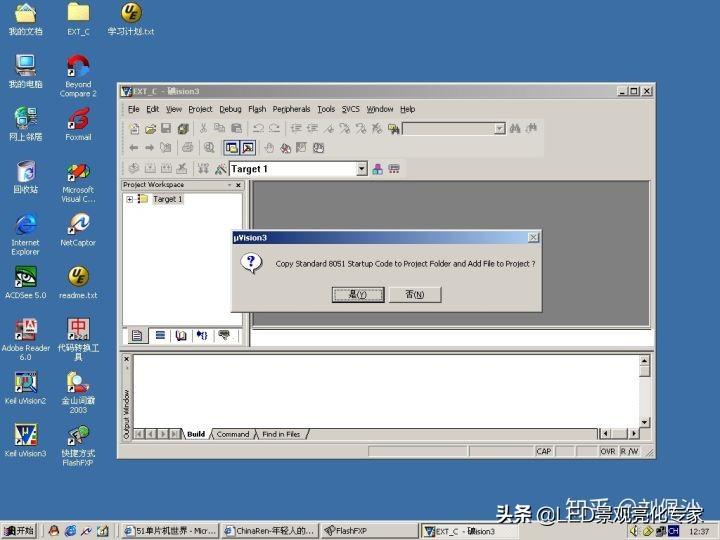Select the Templates tab in Project Workspace
The image size is (720, 540).
point(225,336)
